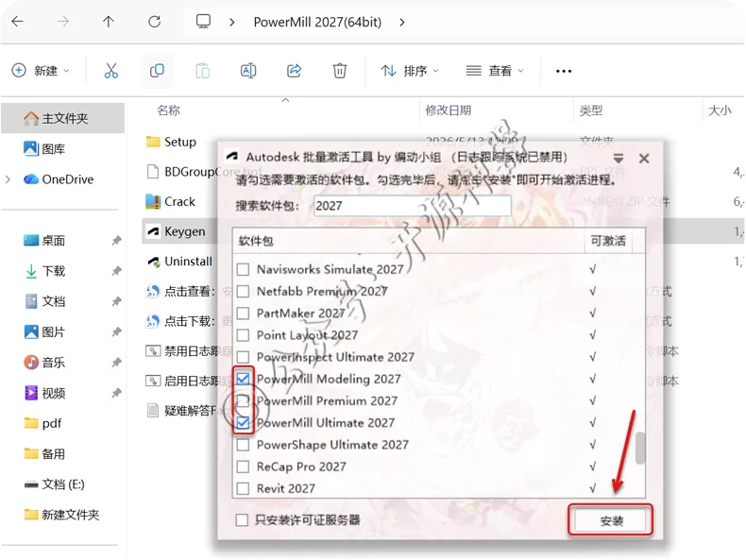Open 主文件夹 in the sidebar
This screenshot has width=746, height=560.
[x=63, y=118]
